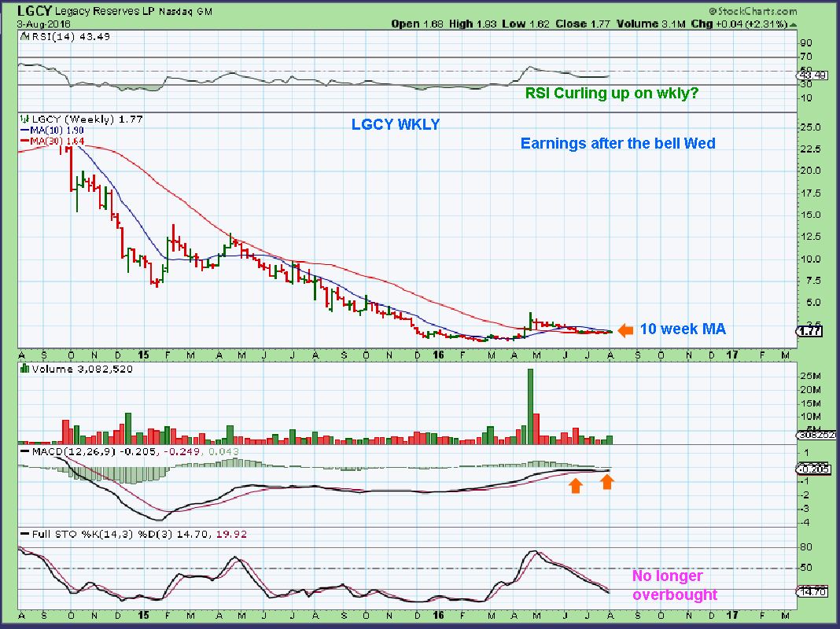Select the LGCY (Weekly) 1.77 legend
840x629 pixels.
(87, 119)
